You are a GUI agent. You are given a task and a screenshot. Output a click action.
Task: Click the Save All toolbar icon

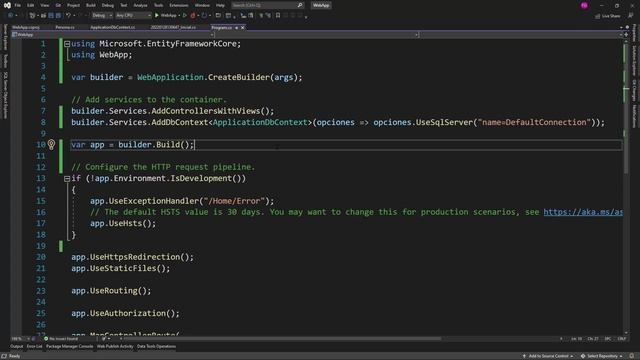(x=58, y=16)
